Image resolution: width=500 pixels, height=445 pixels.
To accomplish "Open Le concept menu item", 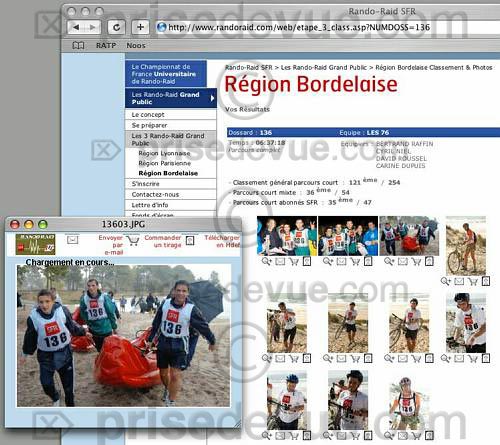I will tap(171, 114).
